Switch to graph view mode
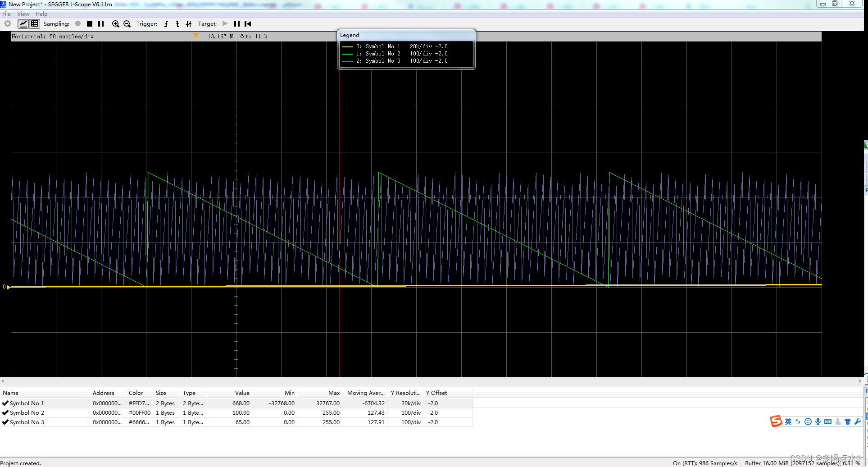The height and width of the screenshot is (467, 868). 23,24
